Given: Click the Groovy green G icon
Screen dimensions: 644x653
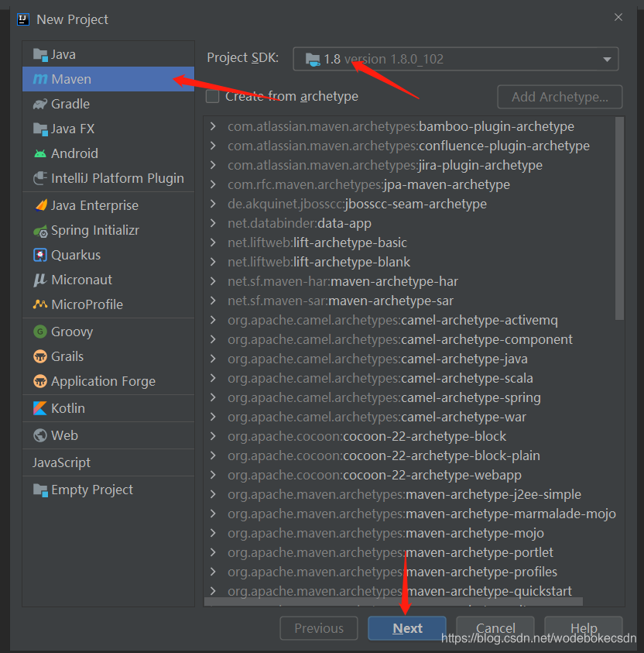Looking at the screenshot, I should pyautogui.click(x=40, y=332).
